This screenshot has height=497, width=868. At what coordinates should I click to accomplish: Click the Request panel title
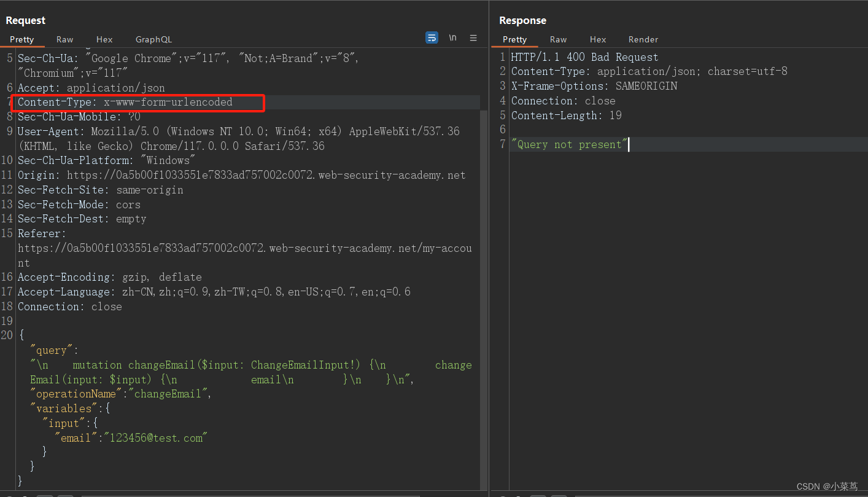click(x=25, y=20)
